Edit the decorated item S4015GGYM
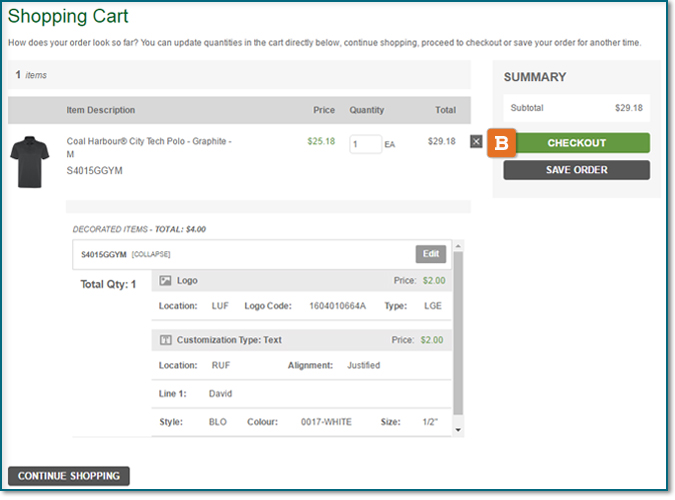 [x=430, y=254]
